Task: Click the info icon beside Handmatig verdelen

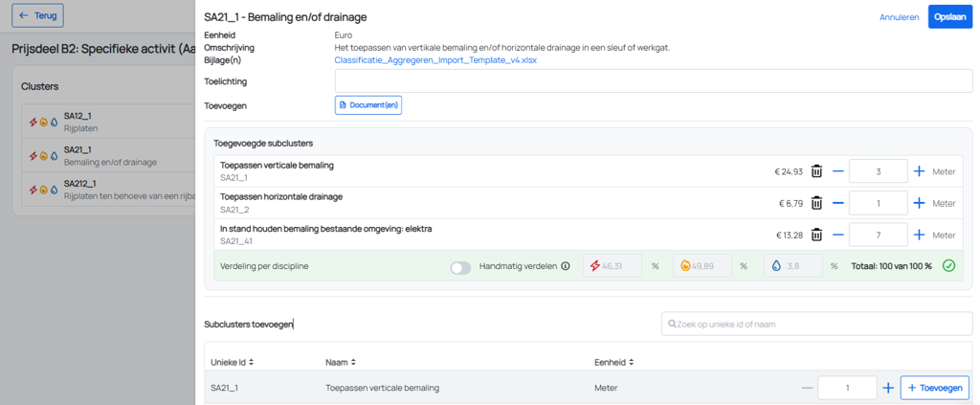Action: pyautogui.click(x=566, y=266)
